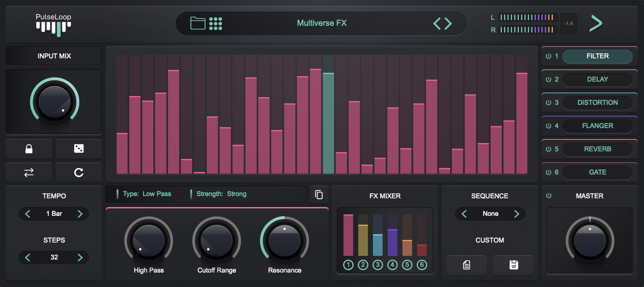
Task: Select the GATE effect tab
Action: (597, 172)
